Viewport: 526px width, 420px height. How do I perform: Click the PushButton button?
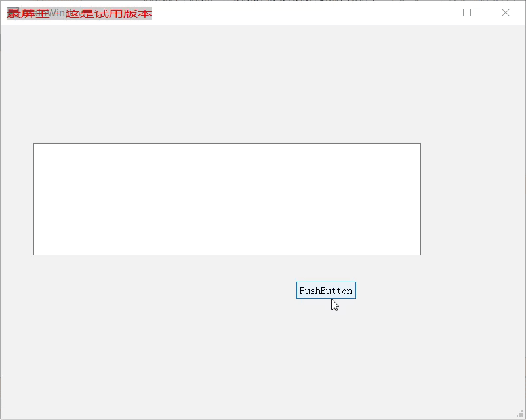326,291
